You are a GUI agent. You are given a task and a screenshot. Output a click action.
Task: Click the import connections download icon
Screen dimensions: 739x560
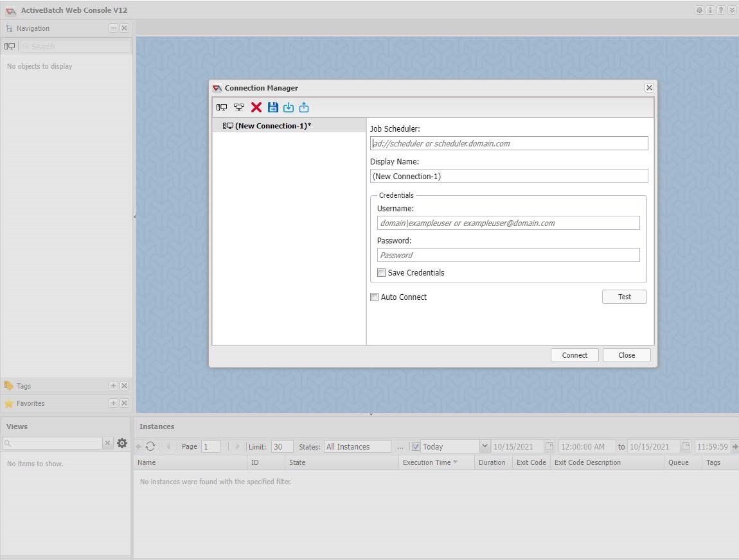[289, 107]
